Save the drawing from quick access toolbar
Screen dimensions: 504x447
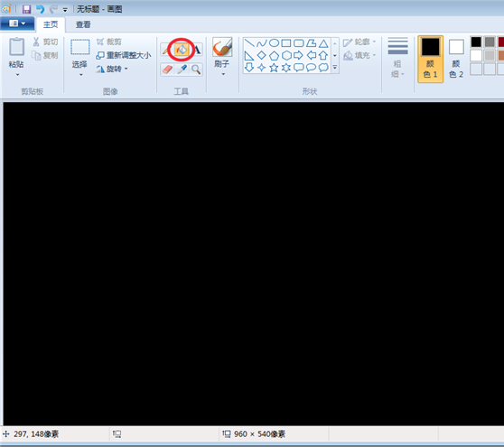pyautogui.click(x=26, y=9)
